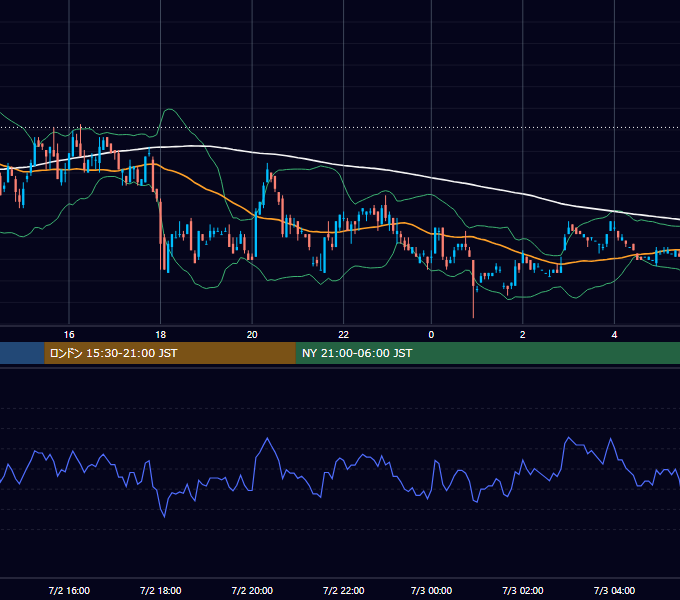The height and width of the screenshot is (600, 680).
Task: Click the 7/3 02:00 date label
Action: [523, 590]
